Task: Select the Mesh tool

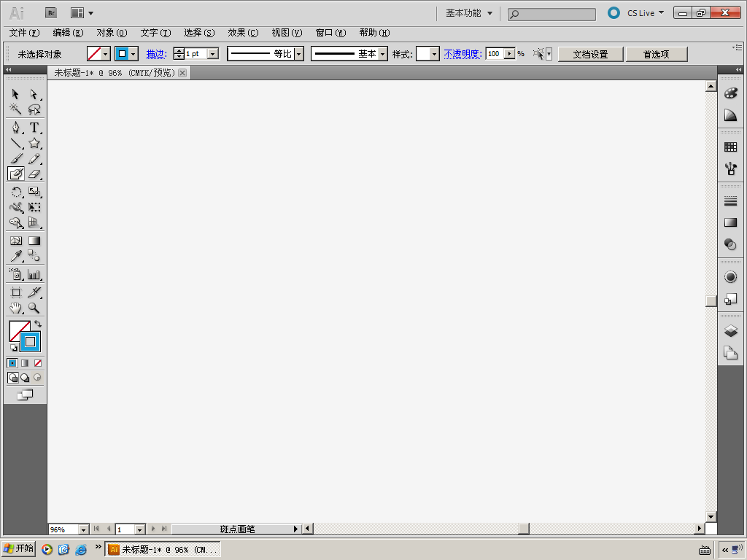Action: click(16, 241)
